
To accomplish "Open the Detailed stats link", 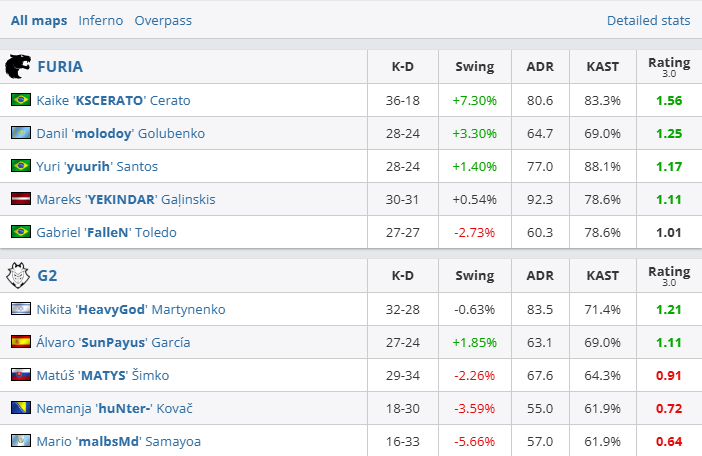I will point(648,20).
